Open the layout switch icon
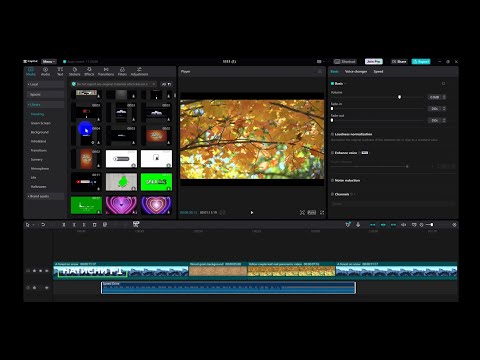Image resolution: width=480 pixels, height=360 pixels. [x=320, y=62]
